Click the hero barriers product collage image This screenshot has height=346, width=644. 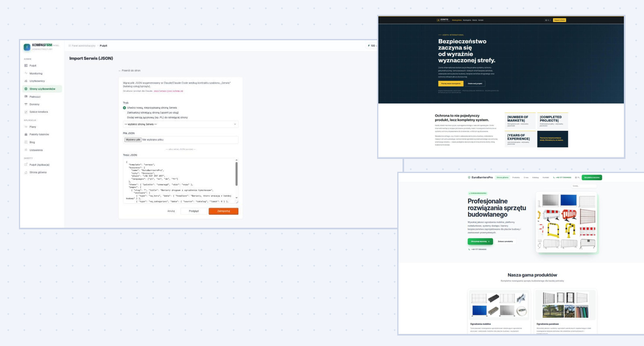(x=567, y=222)
